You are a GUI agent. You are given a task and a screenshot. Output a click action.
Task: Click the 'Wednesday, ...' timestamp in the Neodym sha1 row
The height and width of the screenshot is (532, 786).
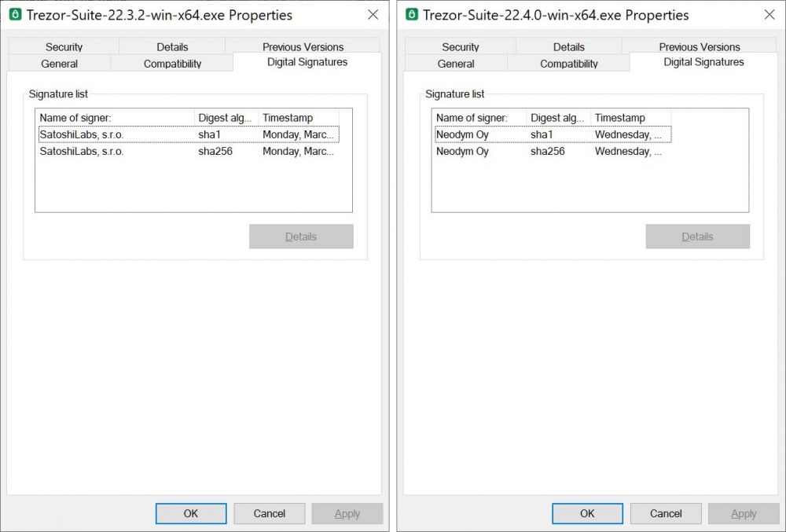point(628,134)
